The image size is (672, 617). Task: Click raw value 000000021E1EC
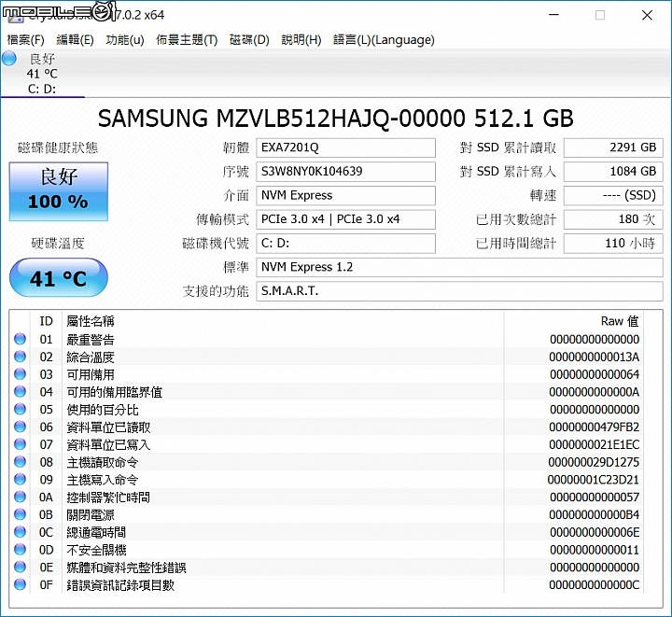click(x=594, y=444)
